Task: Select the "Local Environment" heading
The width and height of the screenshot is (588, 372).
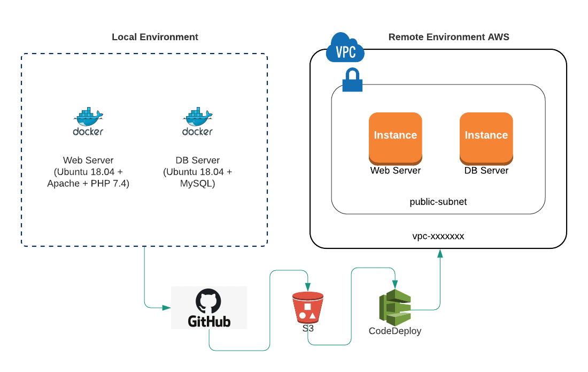Action: tap(155, 37)
